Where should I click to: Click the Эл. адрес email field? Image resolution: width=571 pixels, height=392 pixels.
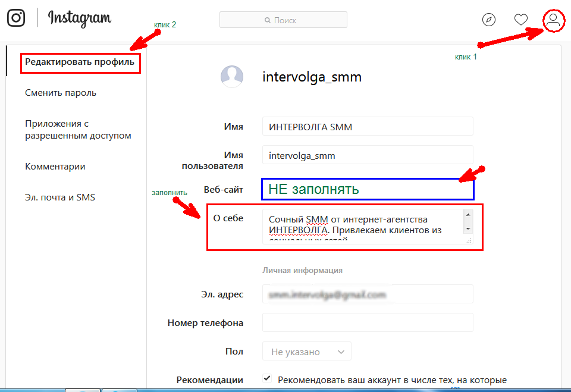point(368,294)
